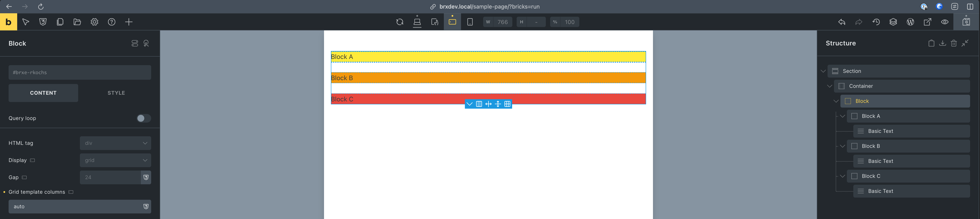Click the columns icon in canvas block toolbar
The width and height of the screenshot is (980, 219).
[x=479, y=104]
